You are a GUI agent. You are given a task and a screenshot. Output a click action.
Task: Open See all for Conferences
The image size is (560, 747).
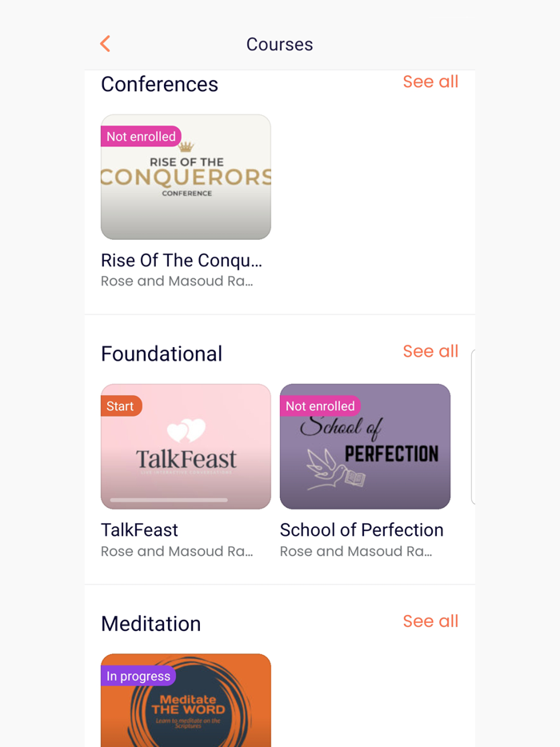tap(430, 82)
